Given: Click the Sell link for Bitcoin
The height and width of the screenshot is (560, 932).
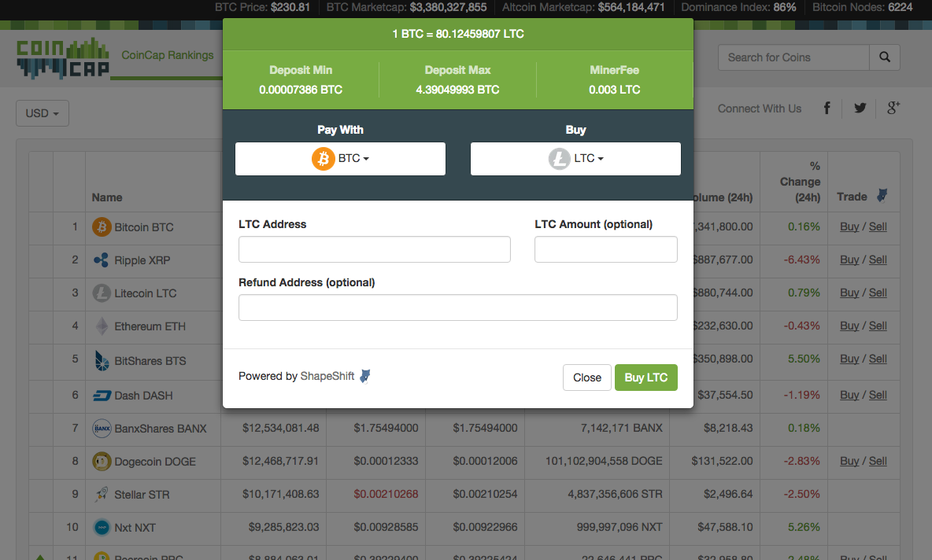Looking at the screenshot, I should (878, 227).
